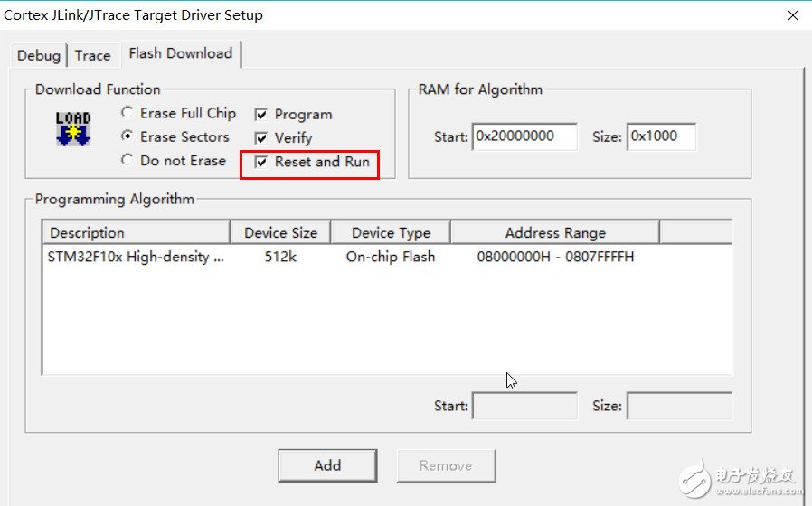This screenshot has height=506, width=812.
Task: Click the Remove button
Action: [x=446, y=465]
